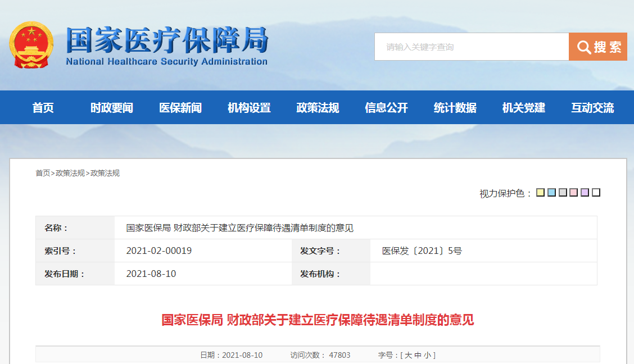The image size is (634, 364).
Task: Open the 政策法规 navigation item
Action: [x=318, y=107]
